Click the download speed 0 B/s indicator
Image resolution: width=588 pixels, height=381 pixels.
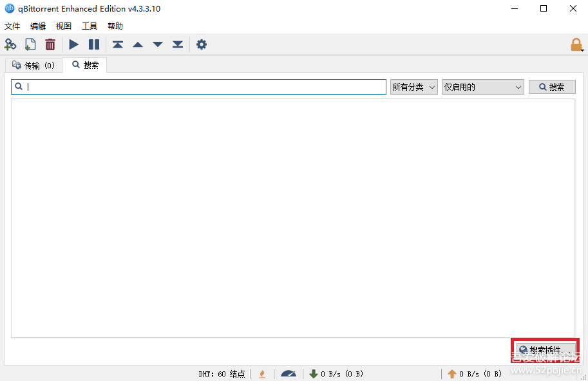coord(336,374)
